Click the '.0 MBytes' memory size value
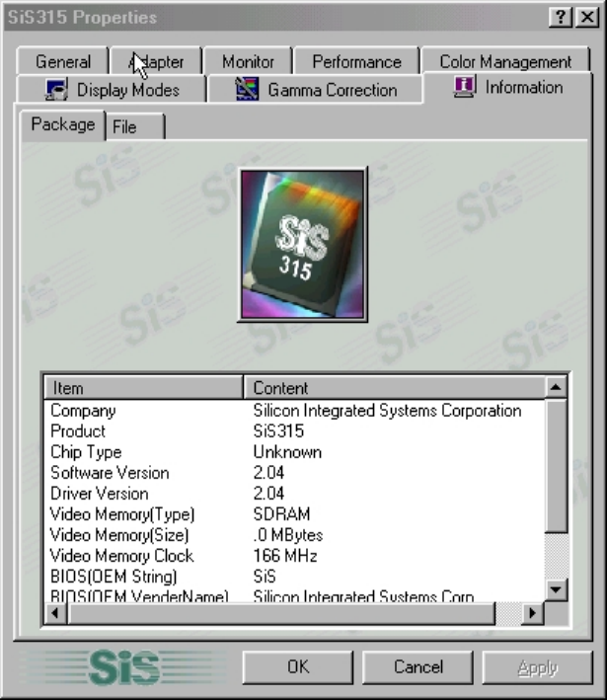Viewport: 607px width, 700px height. 288,535
